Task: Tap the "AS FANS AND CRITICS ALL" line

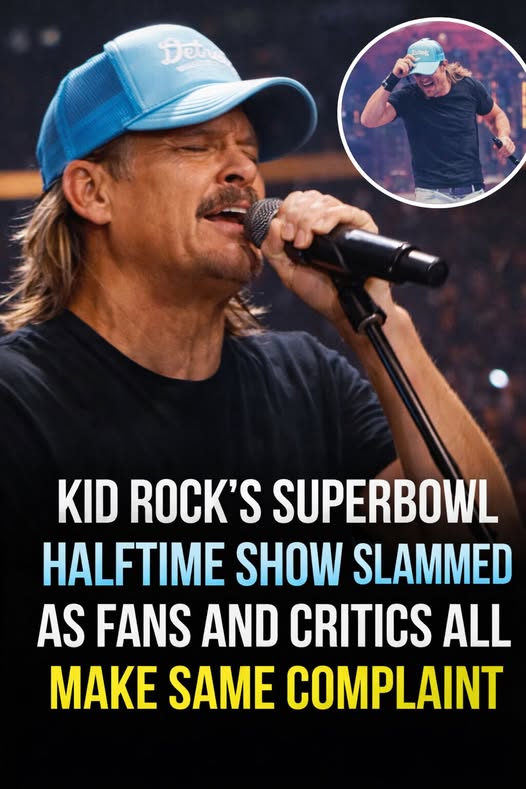Action: click(x=274, y=625)
